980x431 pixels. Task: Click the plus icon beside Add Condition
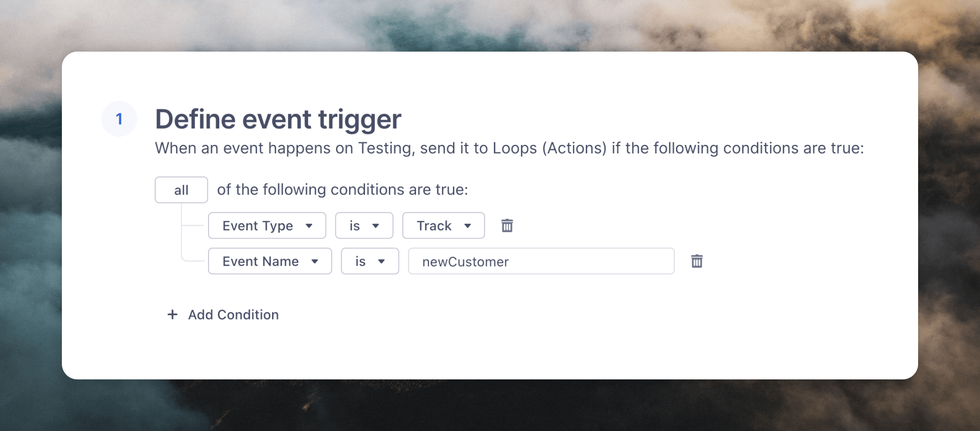(172, 314)
